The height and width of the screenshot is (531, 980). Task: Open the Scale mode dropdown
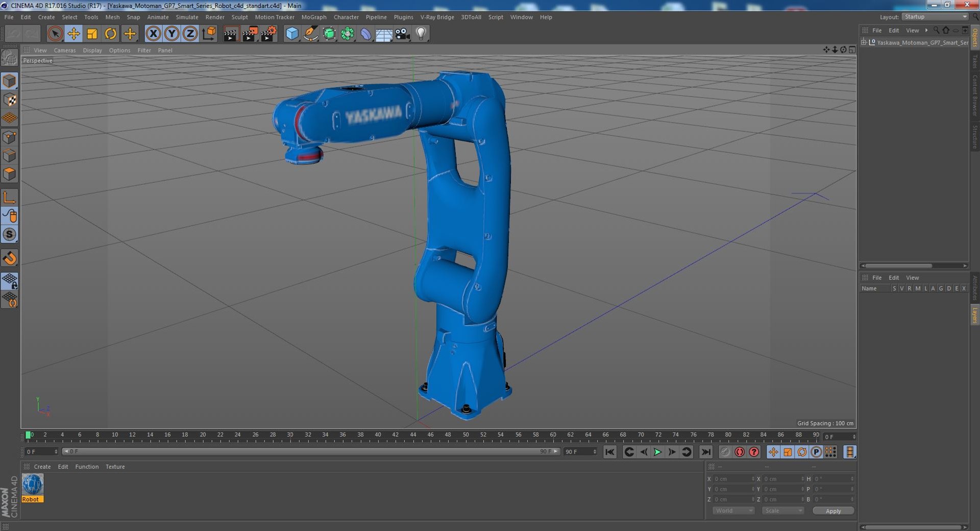[782, 511]
